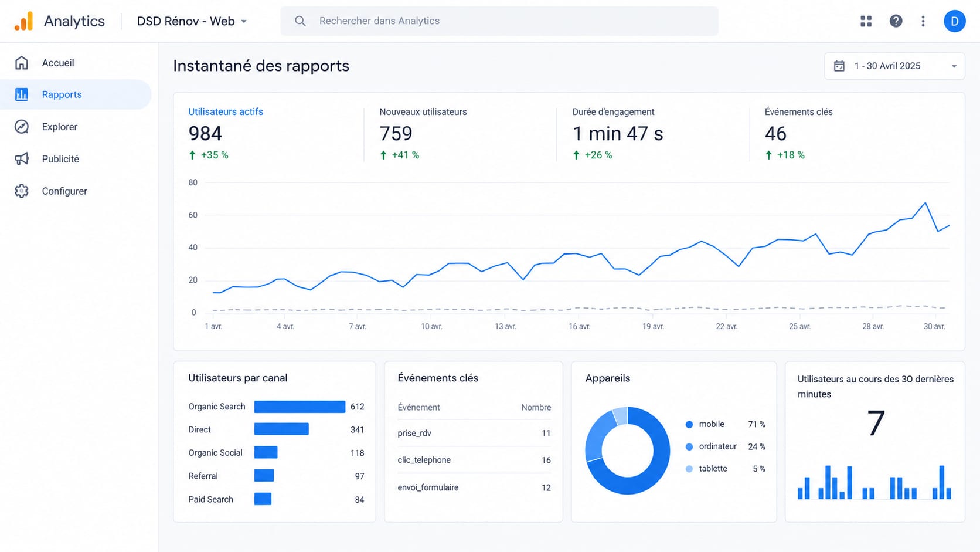Open the three-dot more options menu
Screen dimensions: 980x552
point(923,21)
